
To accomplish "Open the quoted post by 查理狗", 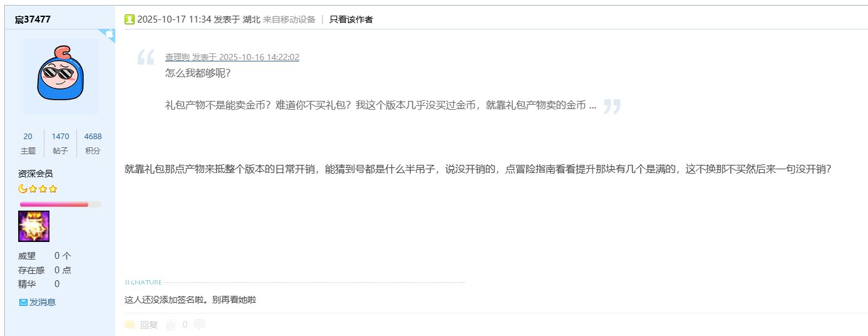I will pos(232,57).
